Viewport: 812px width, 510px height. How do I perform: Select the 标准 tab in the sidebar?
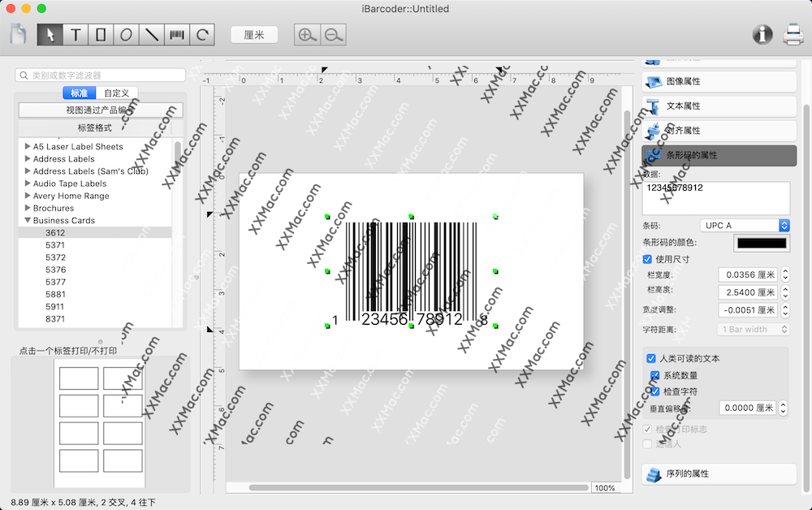[x=78, y=93]
